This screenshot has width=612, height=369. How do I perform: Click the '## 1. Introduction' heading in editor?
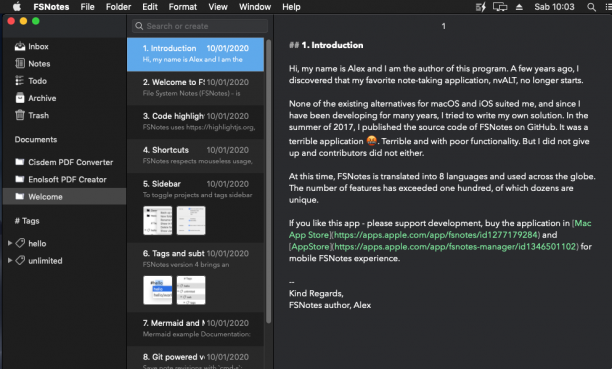(326, 45)
